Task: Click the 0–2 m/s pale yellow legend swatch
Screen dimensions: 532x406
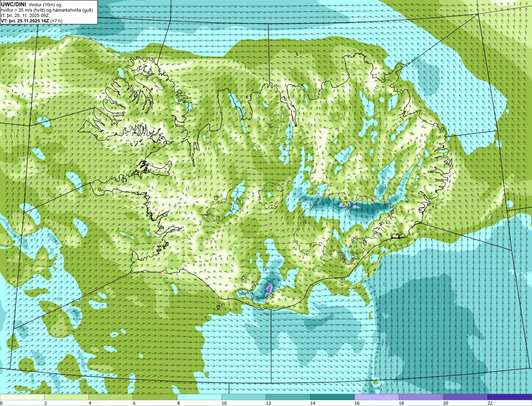Action: pos(22,397)
